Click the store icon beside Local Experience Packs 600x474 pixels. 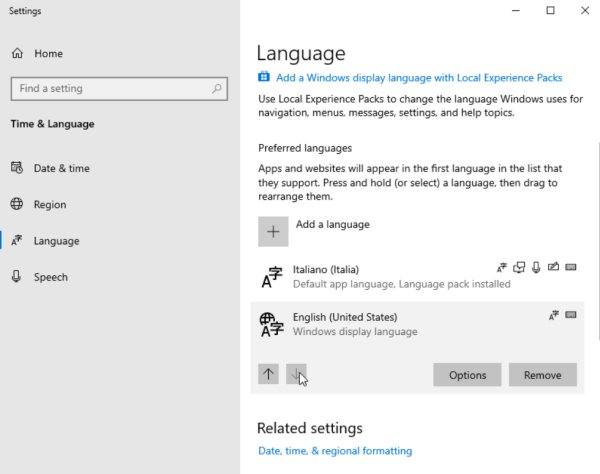[264, 77]
